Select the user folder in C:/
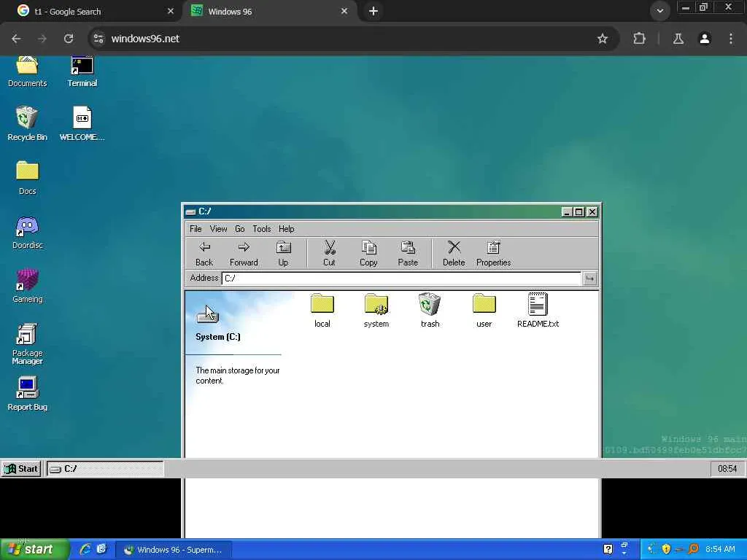This screenshot has height=560, width=747. coord(484,311)
